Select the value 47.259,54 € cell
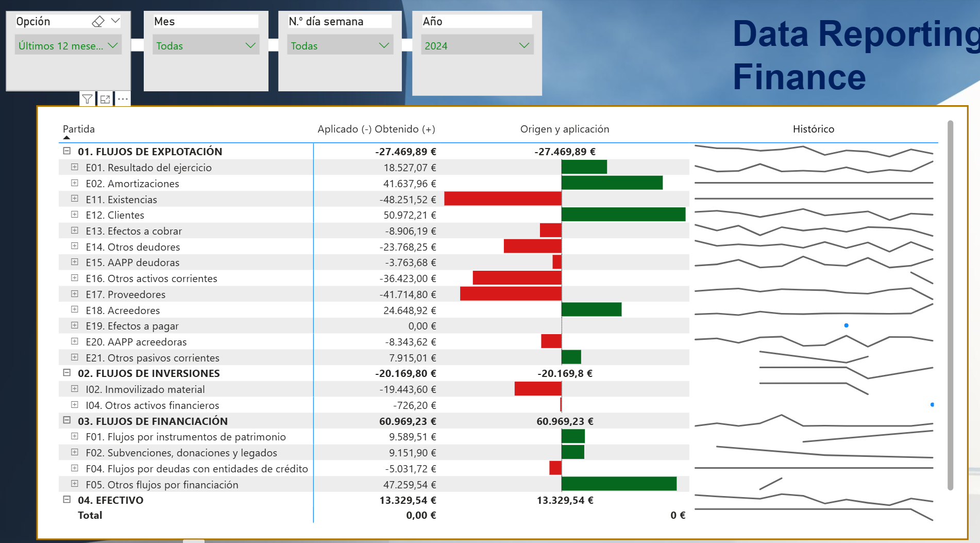Viewport: 980px width, 543px height. pos(410,485)
